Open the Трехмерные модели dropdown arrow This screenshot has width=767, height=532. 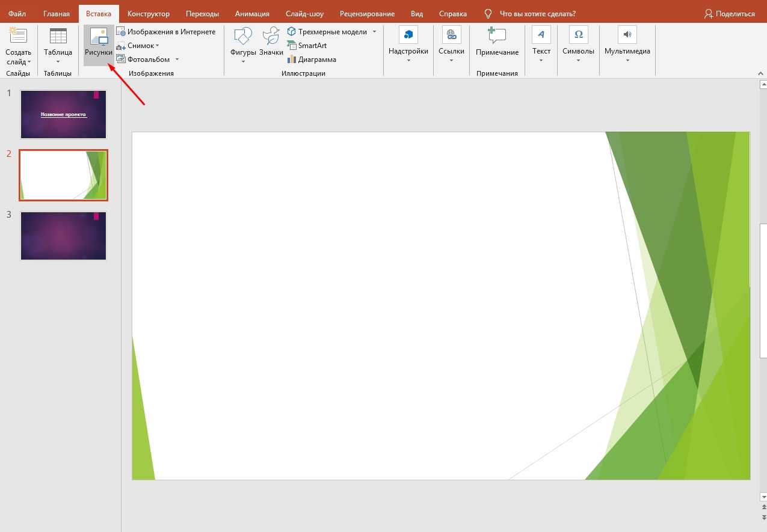tap(374, 32)
